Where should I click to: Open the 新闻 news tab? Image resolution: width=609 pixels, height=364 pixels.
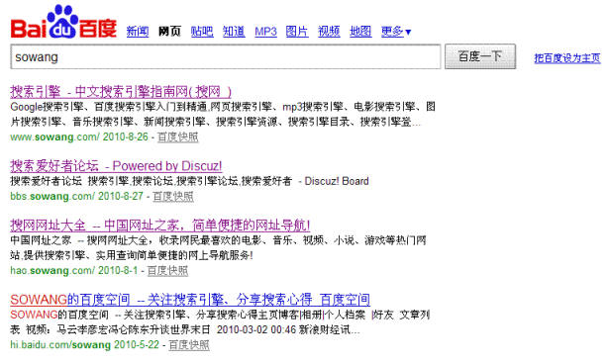(x=138, y=32)
